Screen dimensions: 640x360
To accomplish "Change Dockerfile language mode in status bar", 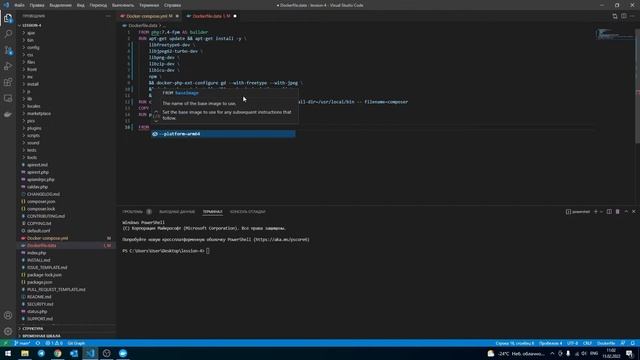I will pos(606,343).
